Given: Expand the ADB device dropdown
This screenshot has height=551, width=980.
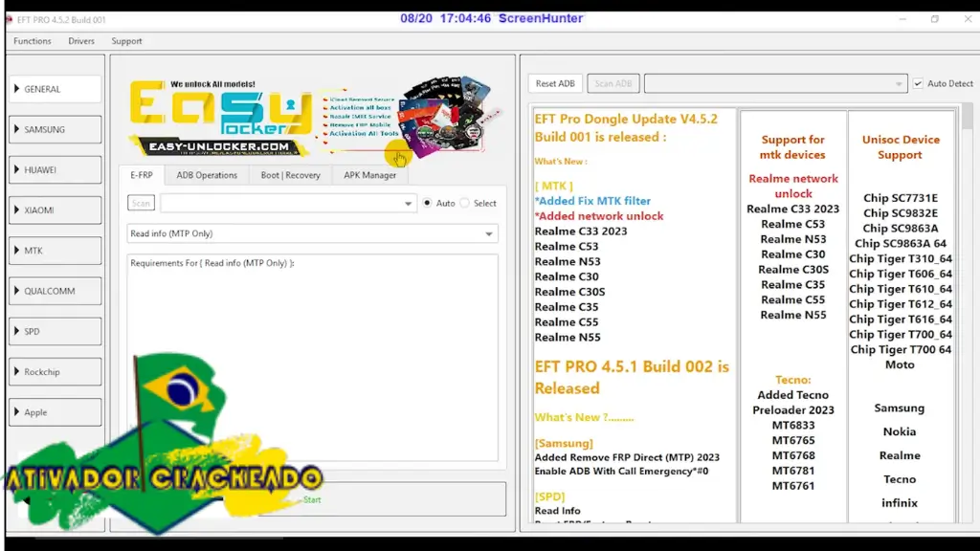Looking at the screenshot, I should 775,84.
